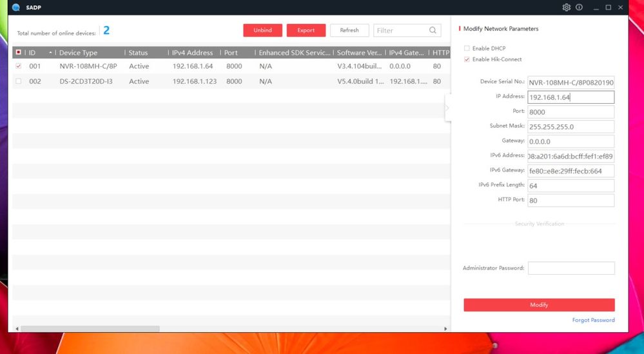Uncheck device 001 NVR-108MH-C/8P checkbox
Screen dimensions: 644x354
coord(18,66)
